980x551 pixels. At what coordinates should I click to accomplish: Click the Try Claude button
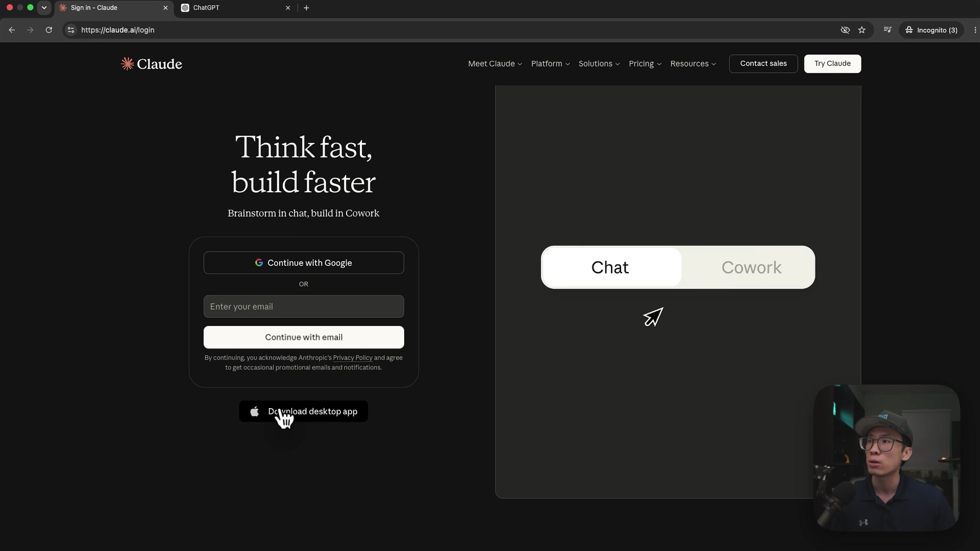pos(832,64)
